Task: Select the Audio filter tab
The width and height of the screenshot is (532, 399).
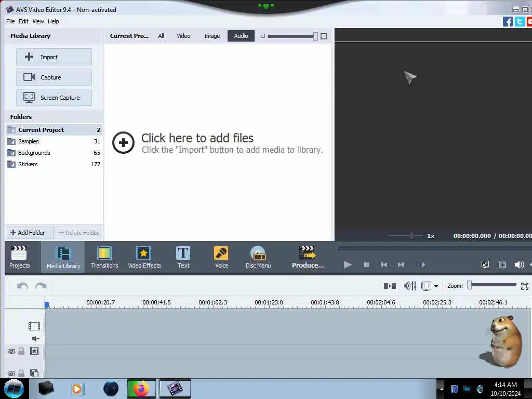Action: coord(241,36)
